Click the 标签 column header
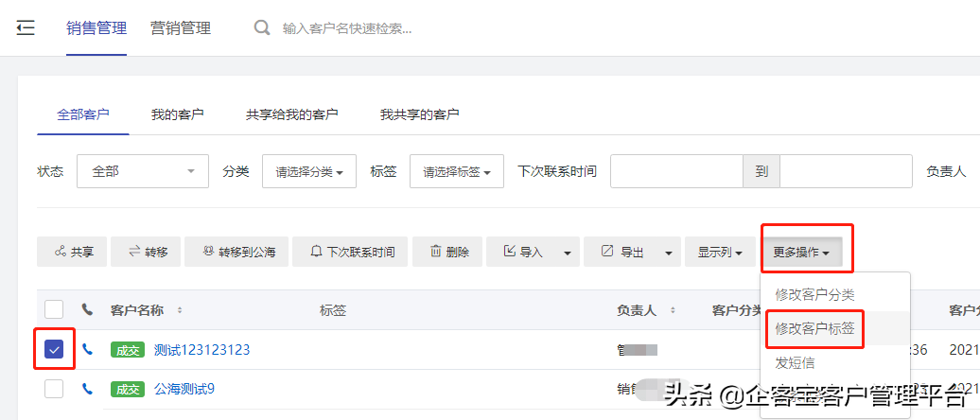 tap(333, 310)
